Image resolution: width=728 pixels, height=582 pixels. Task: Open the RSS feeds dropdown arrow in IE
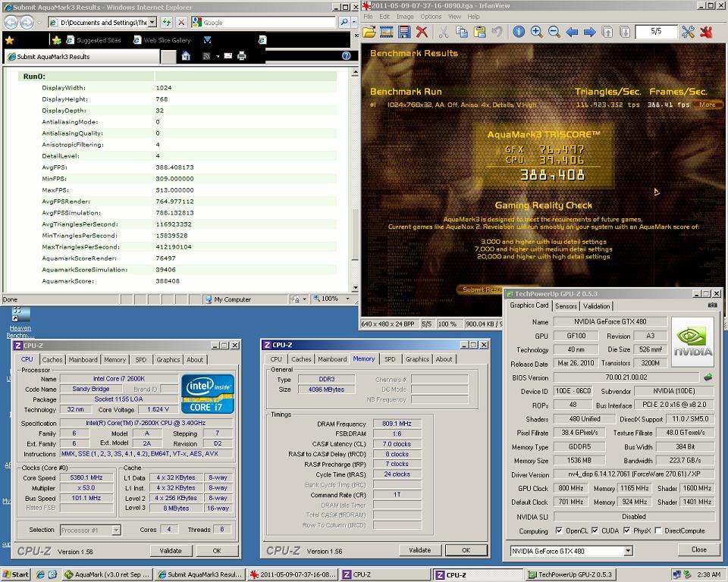click(218, 56)
